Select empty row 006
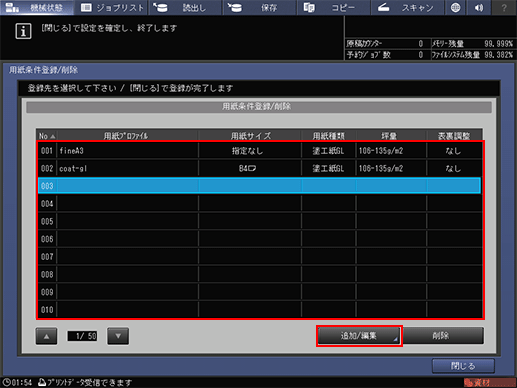This screenshot has height=388, width=517. pyautogui.click(x=260, y=239)
